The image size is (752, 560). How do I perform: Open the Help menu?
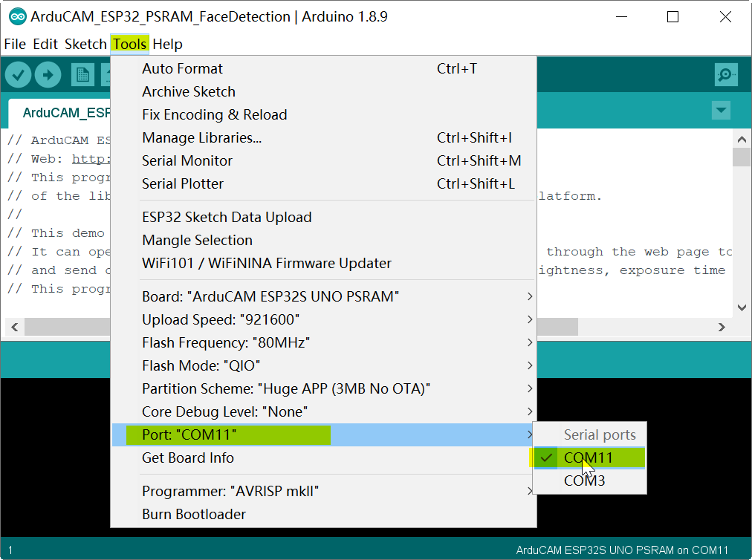click(x=167, y=44)
